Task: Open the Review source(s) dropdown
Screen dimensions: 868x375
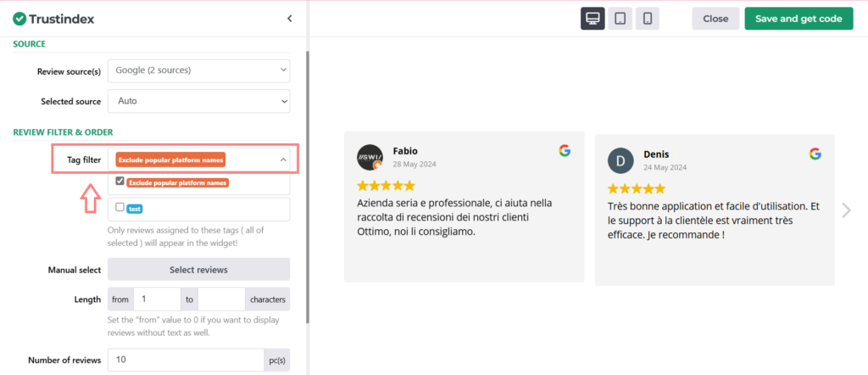Action: pyautogui.click(x=198, y=70)
